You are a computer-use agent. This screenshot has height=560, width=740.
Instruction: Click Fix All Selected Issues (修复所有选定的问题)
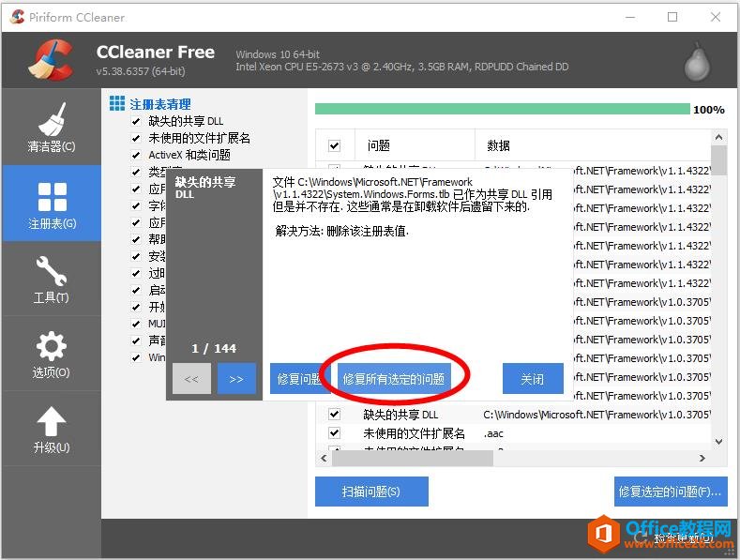(394, 379)
